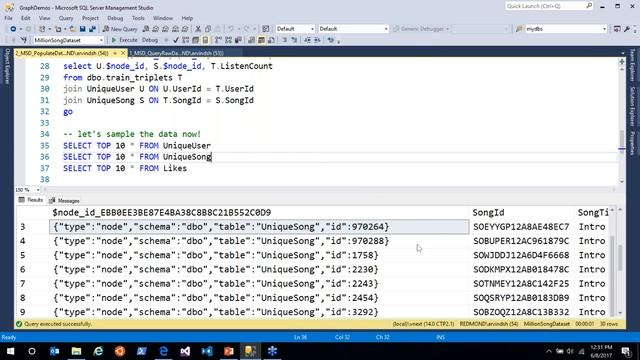
Task: Toggle the IntelliSense Enabled icon
Action: coord(205,40)
